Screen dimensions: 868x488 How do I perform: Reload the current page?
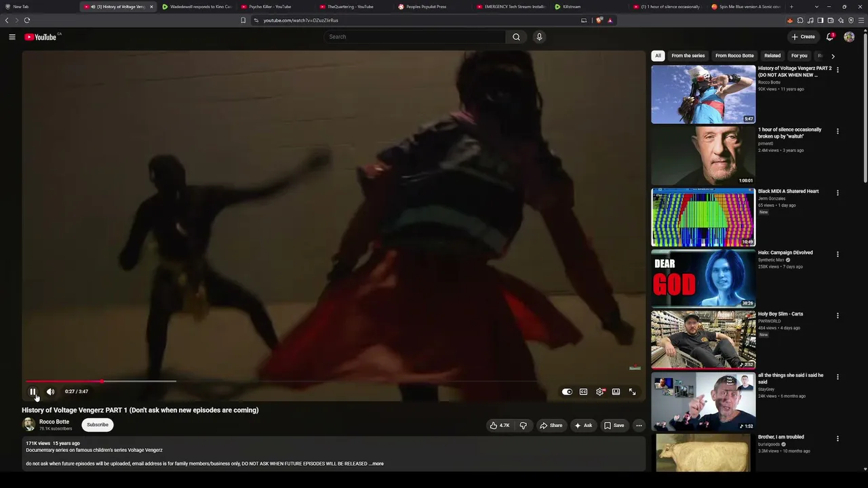point(27,20)
